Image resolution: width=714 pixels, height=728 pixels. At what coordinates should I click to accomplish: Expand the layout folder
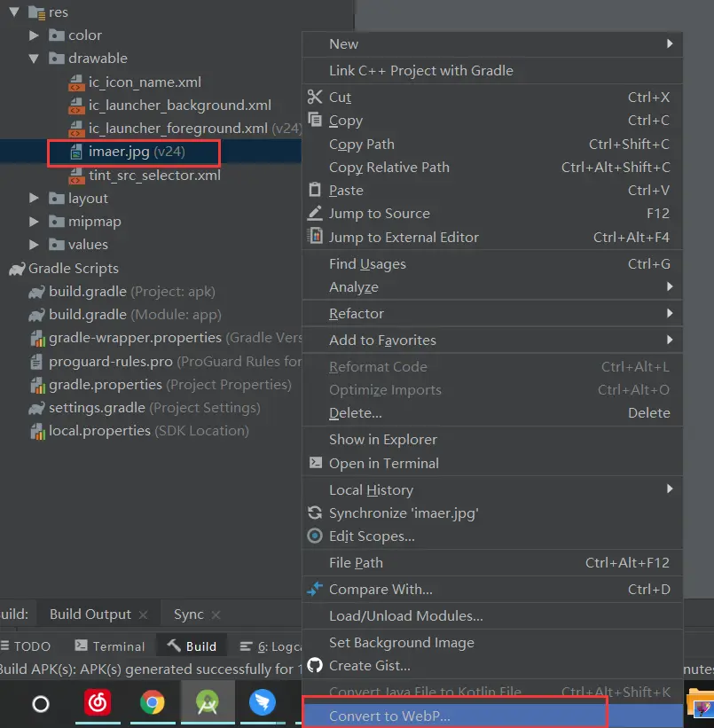pyautogui.click(x=34, y=199)
